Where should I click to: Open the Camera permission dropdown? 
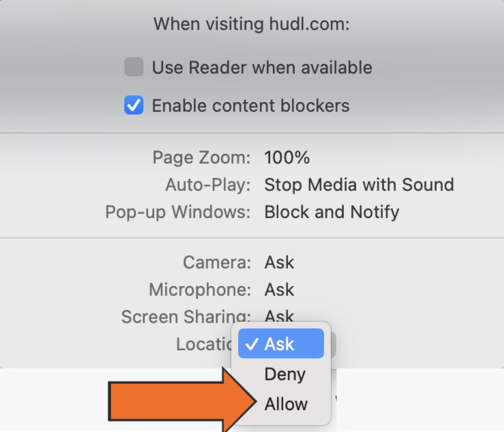coord(279,262)
